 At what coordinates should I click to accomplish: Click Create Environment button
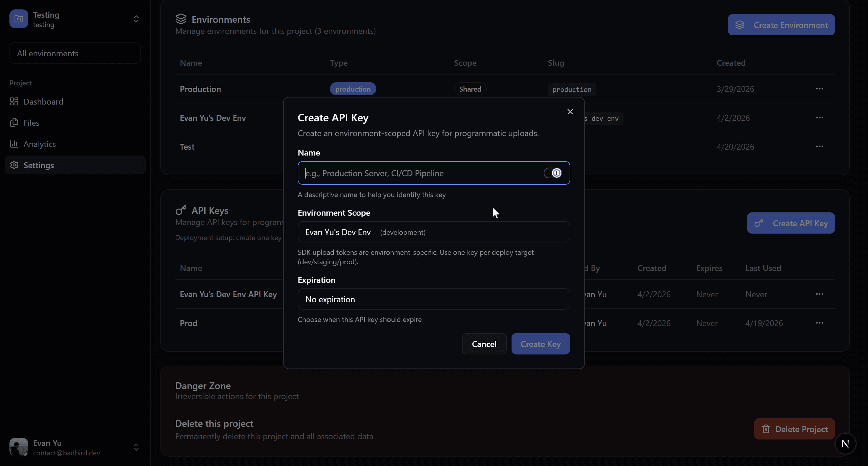click(x=781, y=25)
